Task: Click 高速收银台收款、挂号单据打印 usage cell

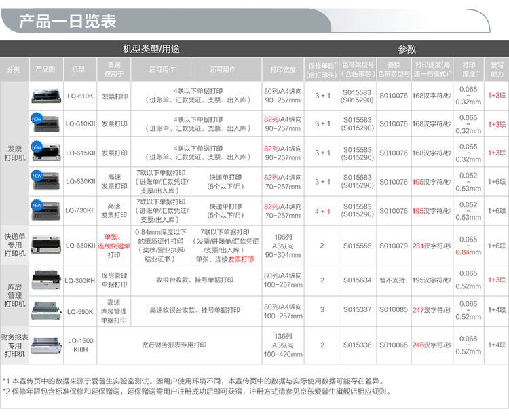Action: click(x=195, y=310)
